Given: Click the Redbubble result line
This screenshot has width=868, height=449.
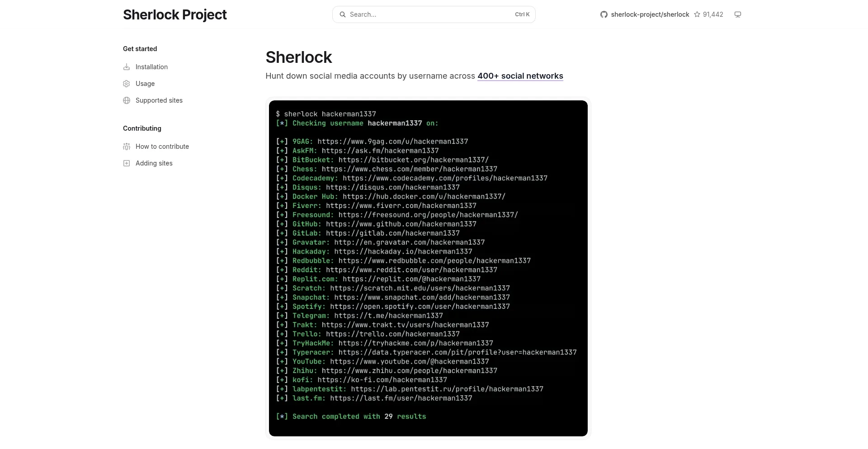Looking at the screenshot, I should click(403, 260).
